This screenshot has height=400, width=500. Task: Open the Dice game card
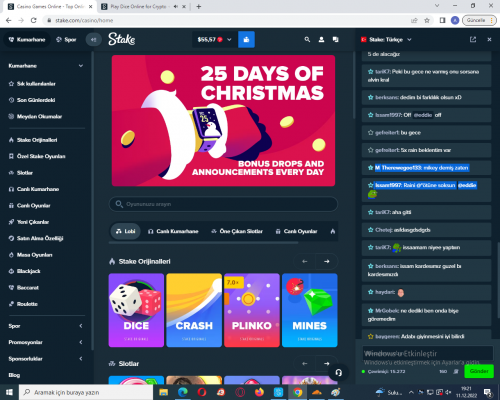pos(136,310)
